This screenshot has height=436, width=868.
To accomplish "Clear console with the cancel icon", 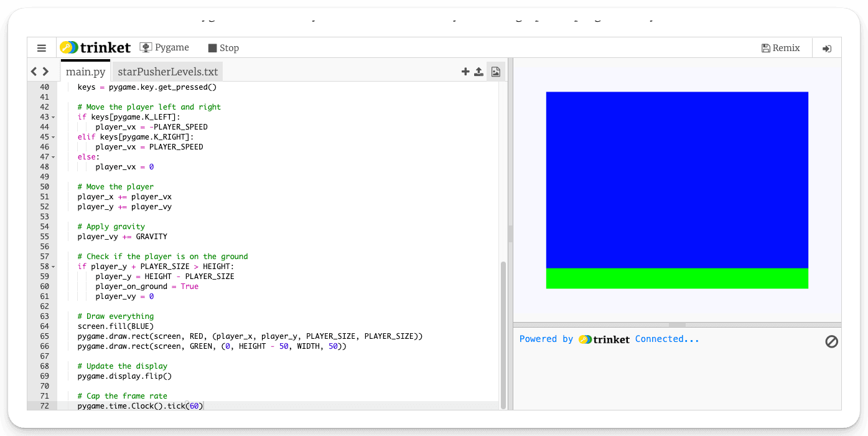I will (x=831, y=341).
